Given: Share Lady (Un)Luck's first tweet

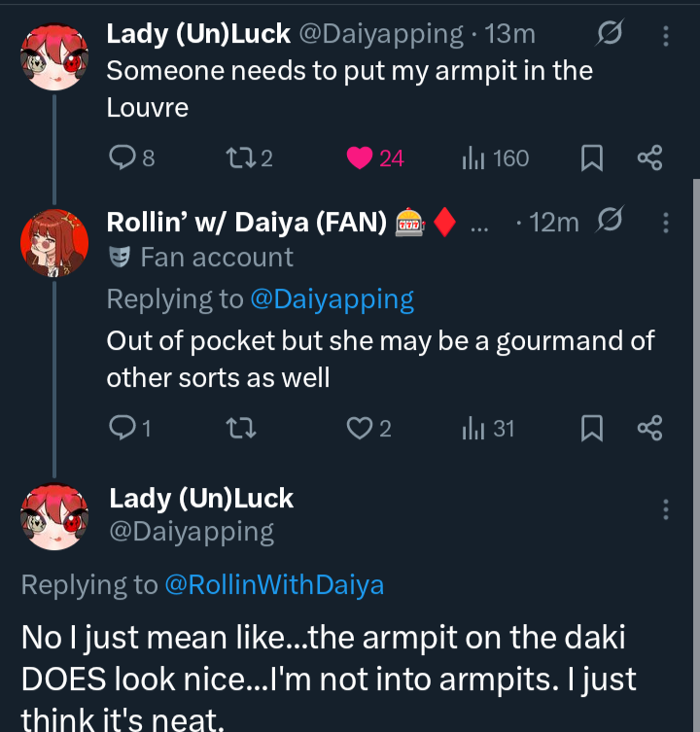Looking at the screenshot, I should click(x=649, y=157).
